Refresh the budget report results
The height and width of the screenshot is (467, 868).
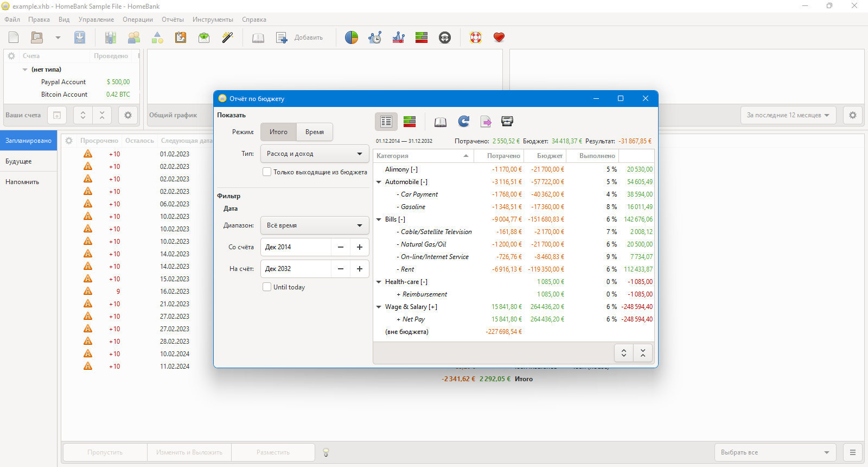[463, 122]
